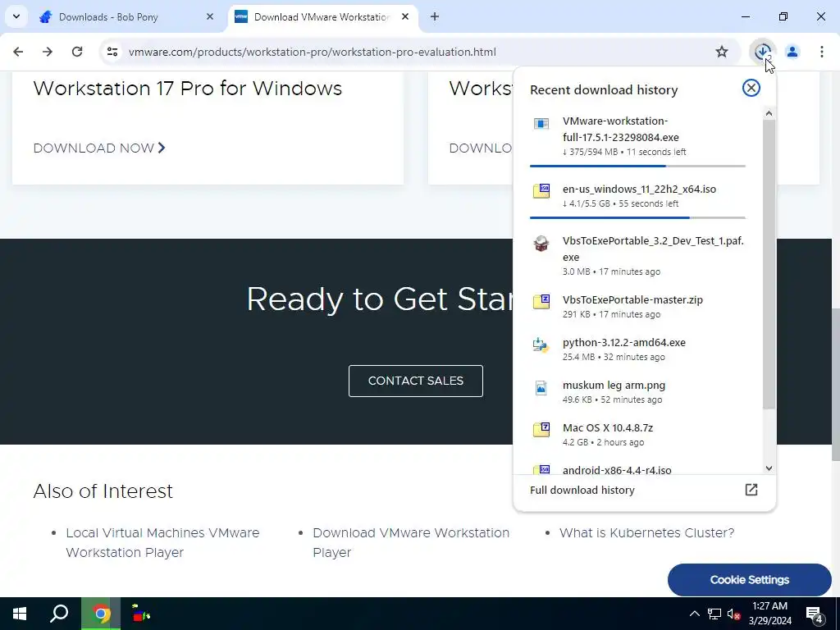840x630 pixels.
Task: Click the colorful app icon on taskbar
Action: click(141, 614)
